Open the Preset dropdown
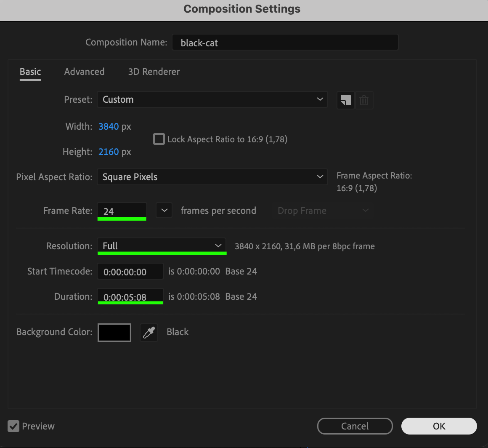This screenshot has height=448, width=488. 212,100
